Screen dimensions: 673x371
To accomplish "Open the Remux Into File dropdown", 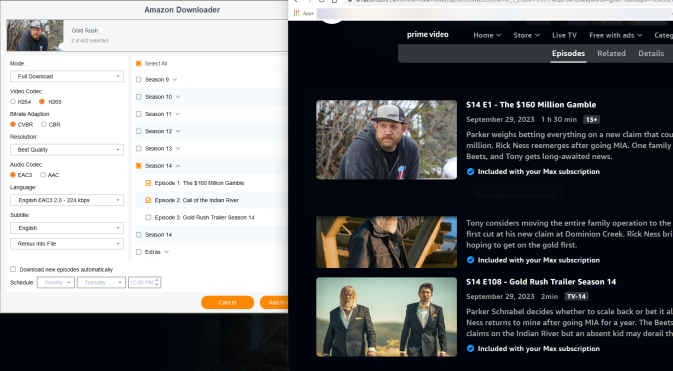I will point(67,244).
